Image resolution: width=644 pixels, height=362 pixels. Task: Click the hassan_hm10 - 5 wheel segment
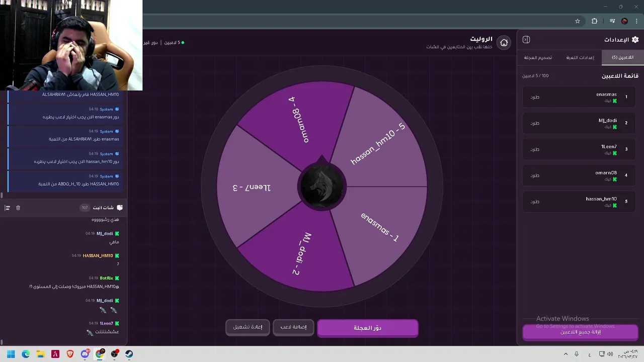click(x=378, y=143)
